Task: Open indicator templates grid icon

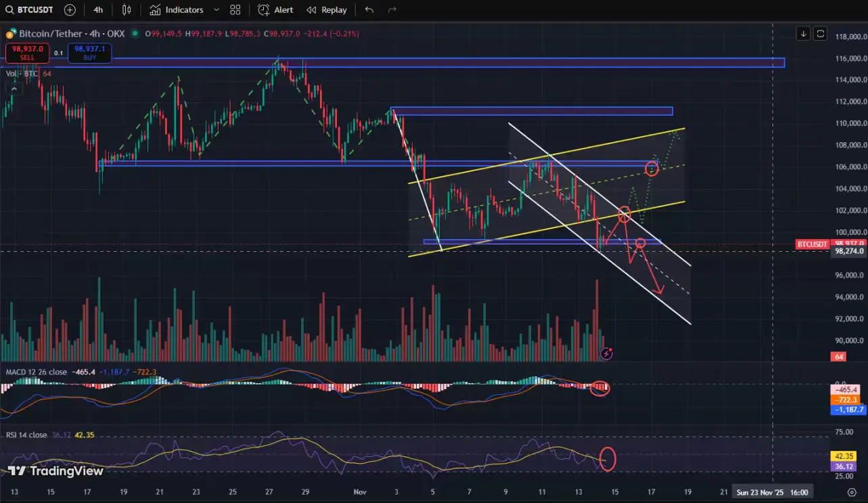Action: (235, 10)
